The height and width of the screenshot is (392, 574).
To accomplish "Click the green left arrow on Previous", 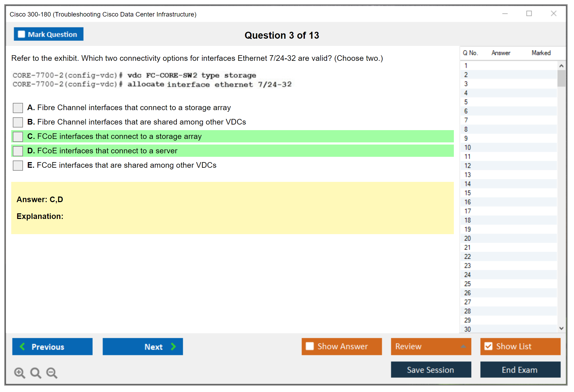I will (22, 346).
